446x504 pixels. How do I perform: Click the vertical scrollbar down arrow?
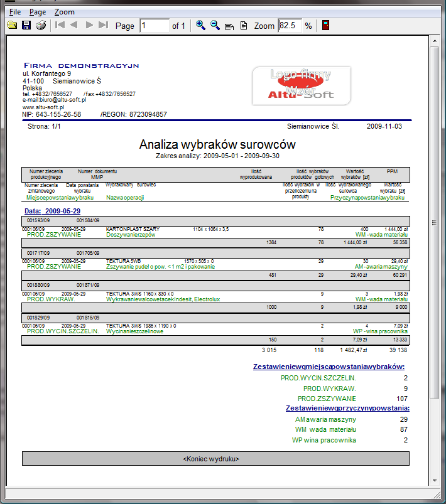[433, 481]
